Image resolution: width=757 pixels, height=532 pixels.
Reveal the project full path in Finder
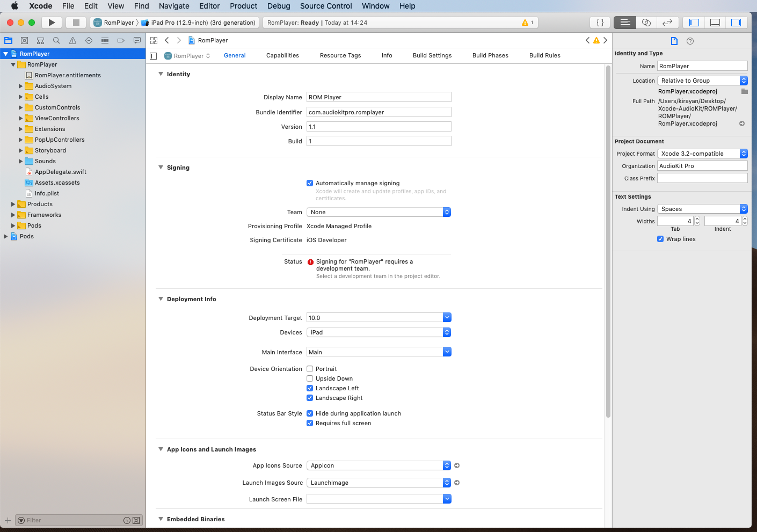tap(742, 123)
